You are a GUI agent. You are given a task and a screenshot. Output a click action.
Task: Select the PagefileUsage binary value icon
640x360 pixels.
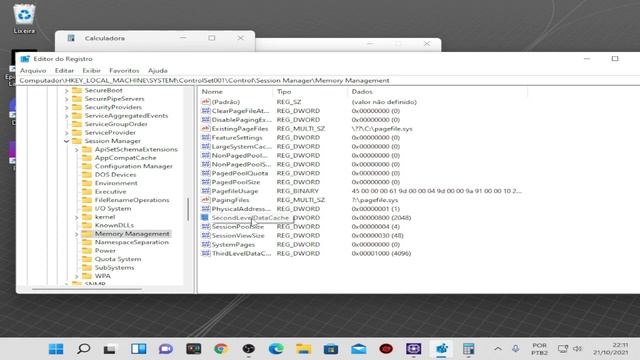tap(206, 191)
